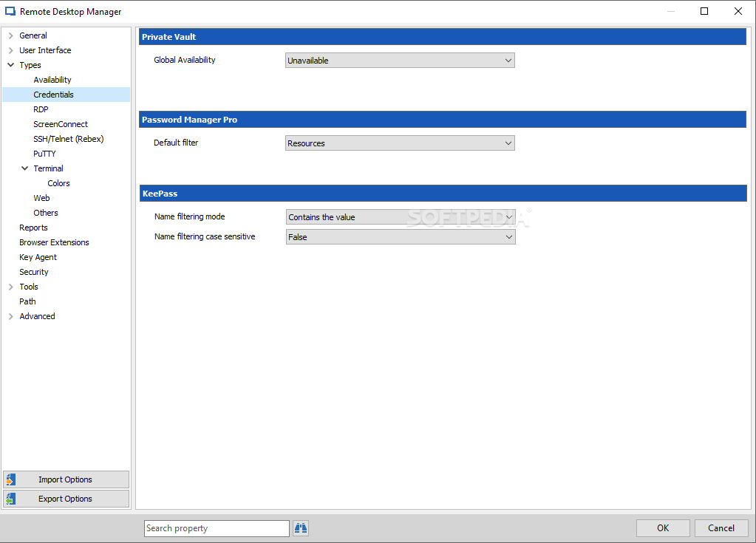Screen dimensions: 756x543
Task: Open the Security settings page
Action: pyautogui.click(x=34, y=272)
